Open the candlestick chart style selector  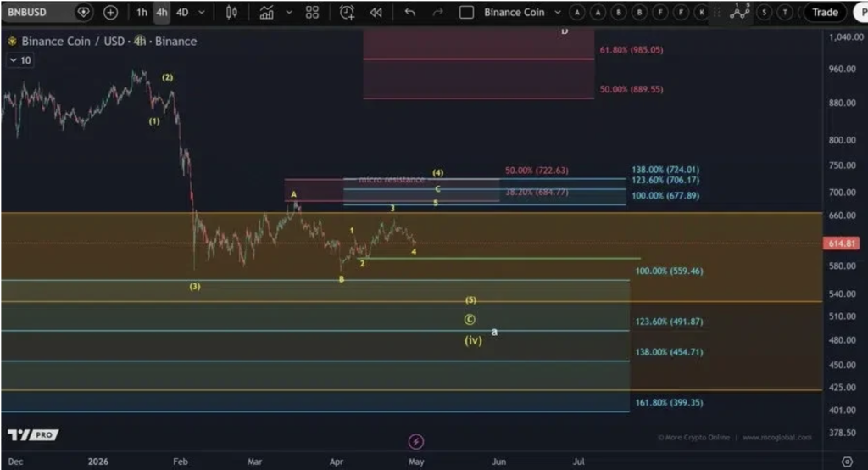(232, 12)
